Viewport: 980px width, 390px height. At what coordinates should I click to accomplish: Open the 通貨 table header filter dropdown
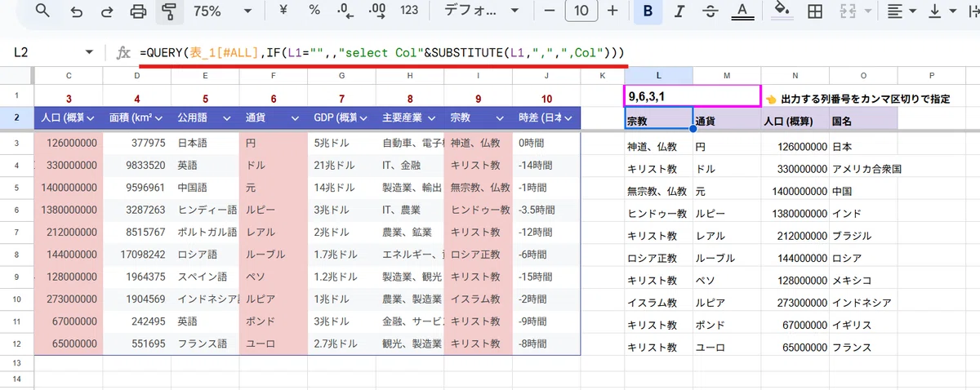coord(296,117)
